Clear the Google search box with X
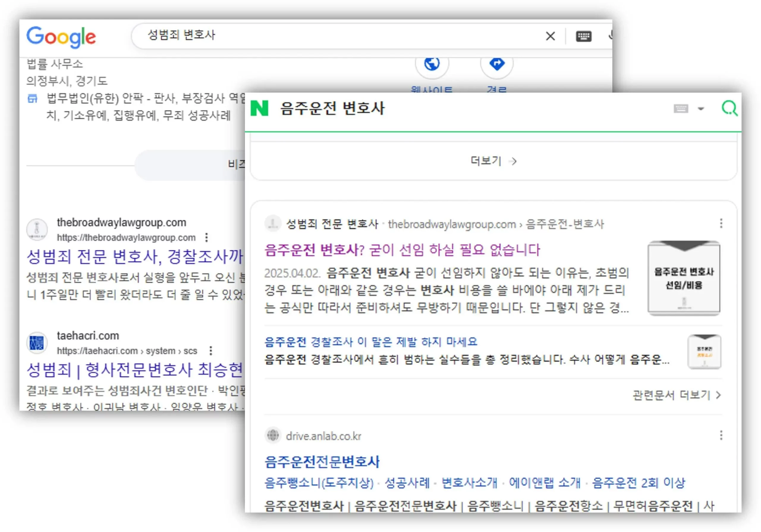 [x=550, y=36]
